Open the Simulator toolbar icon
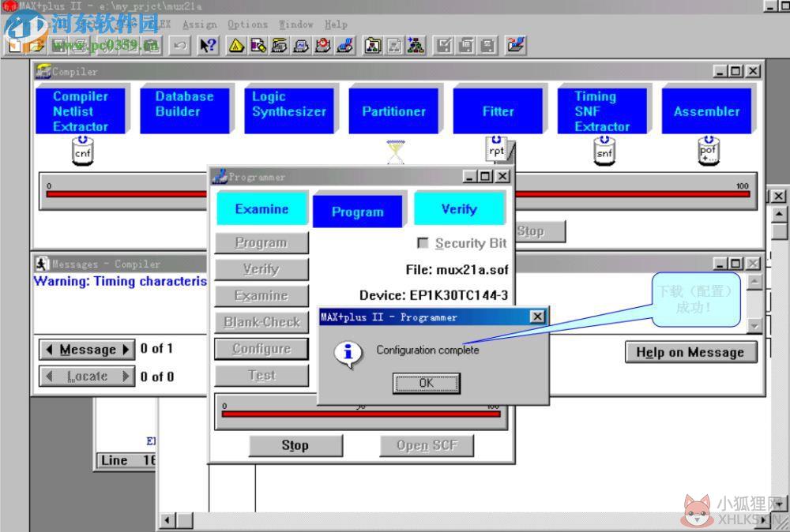 point(301,46)
